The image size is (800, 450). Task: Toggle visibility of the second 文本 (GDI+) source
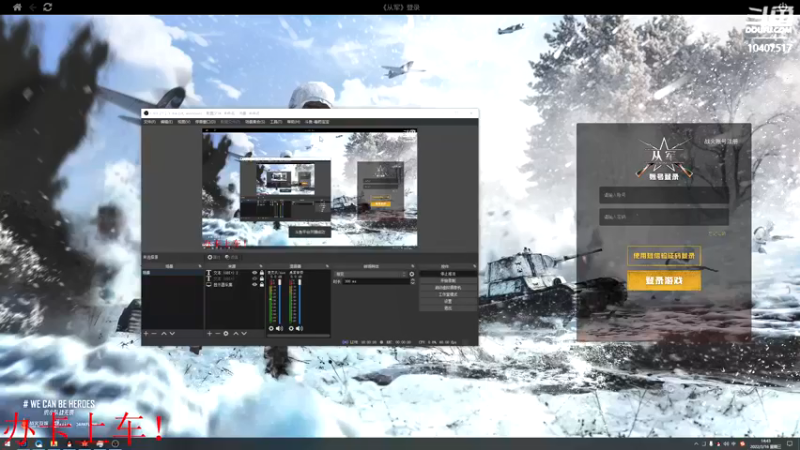tap(255, 279)
